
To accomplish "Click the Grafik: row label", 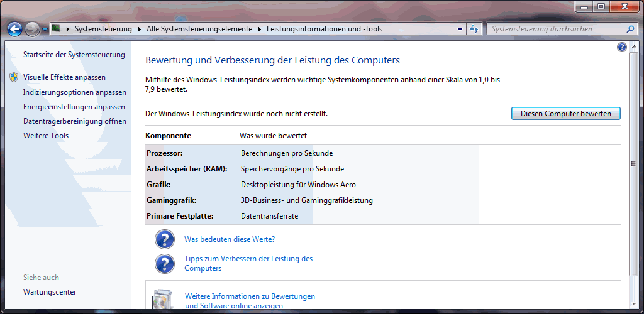I will pyautogui.click(x=158, y=185).
